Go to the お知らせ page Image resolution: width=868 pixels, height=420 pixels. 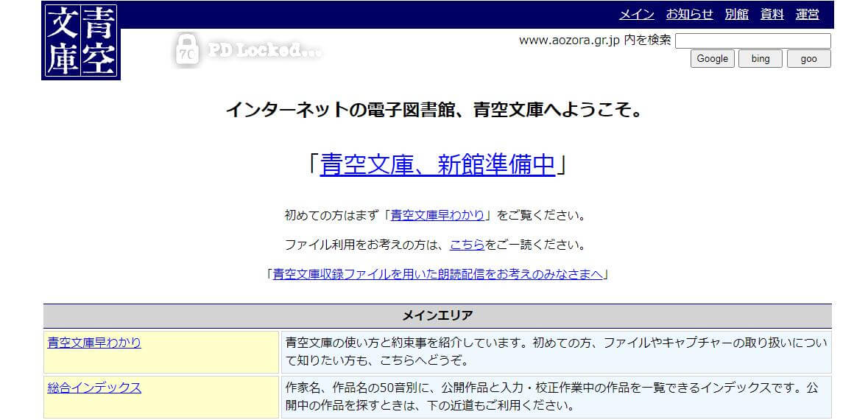pos(689,14)
